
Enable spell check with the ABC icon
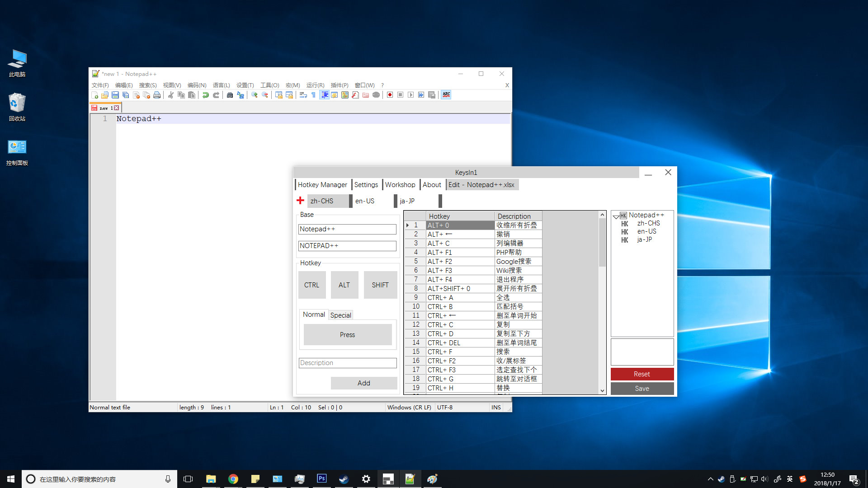click(x=446, y=95)
